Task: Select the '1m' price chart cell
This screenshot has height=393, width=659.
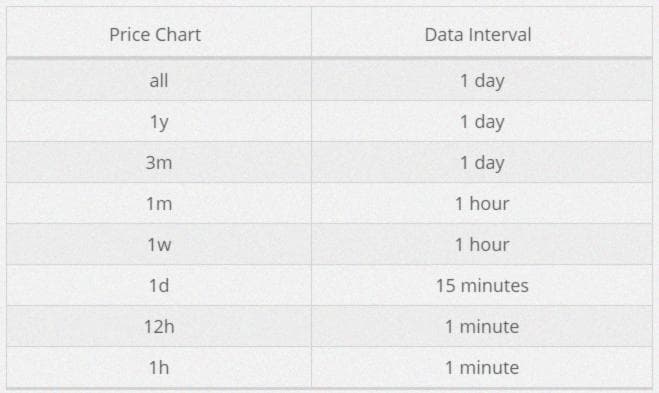Action: pyautogui.click(x=159, y=203)
